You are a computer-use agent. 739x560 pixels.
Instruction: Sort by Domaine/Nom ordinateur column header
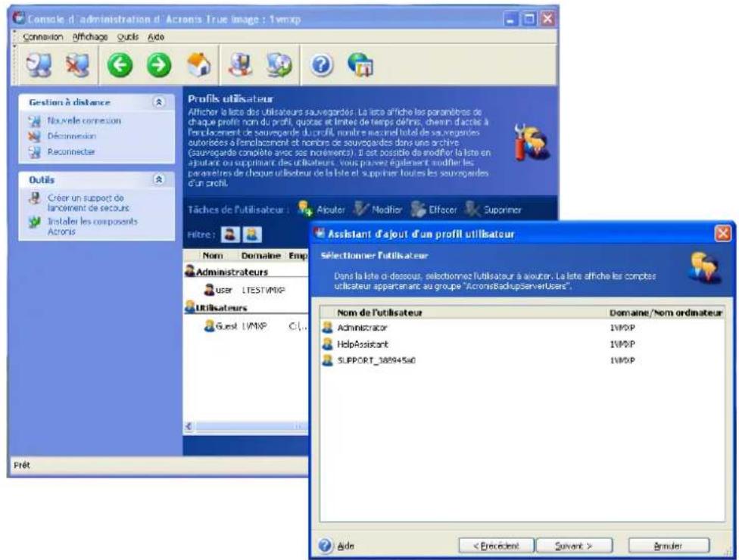pos(666,313)
